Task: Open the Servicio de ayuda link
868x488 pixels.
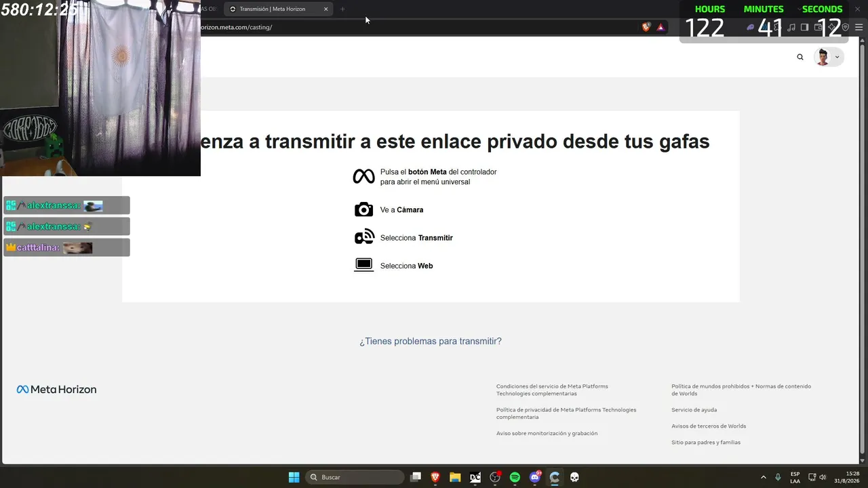Action: point(694,409)
